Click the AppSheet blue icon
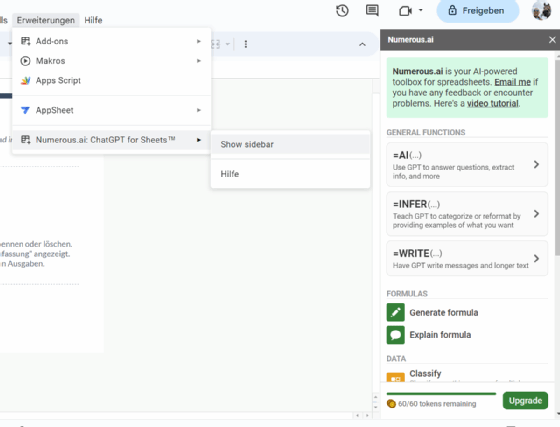The height and width of the screenshot is (427, 560). click(x=25, y=110)
